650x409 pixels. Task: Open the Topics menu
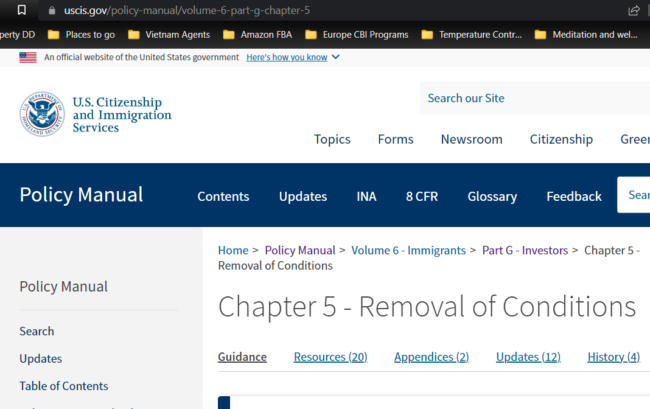[332, 139]
